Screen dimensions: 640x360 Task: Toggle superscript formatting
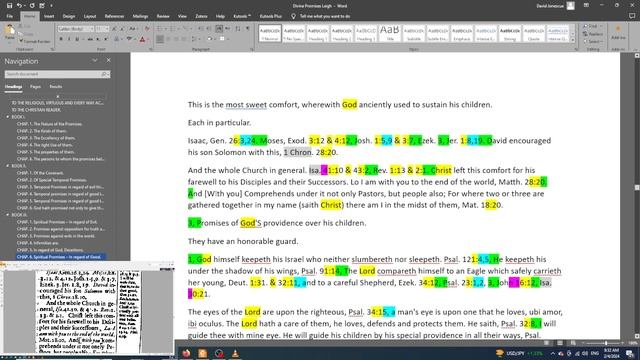coord(106,39)
